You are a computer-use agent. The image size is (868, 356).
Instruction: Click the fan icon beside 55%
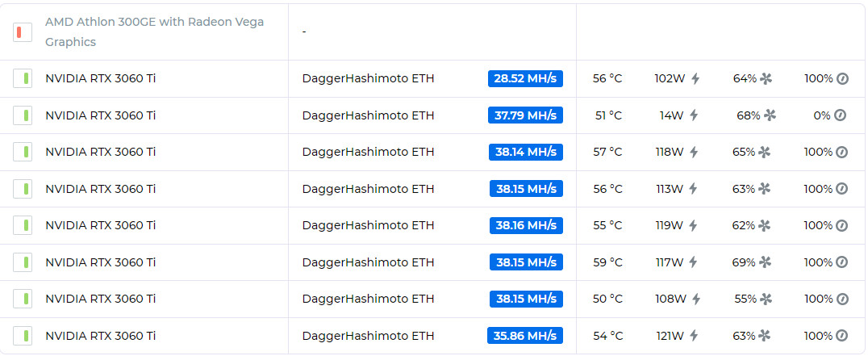(766, 299)
